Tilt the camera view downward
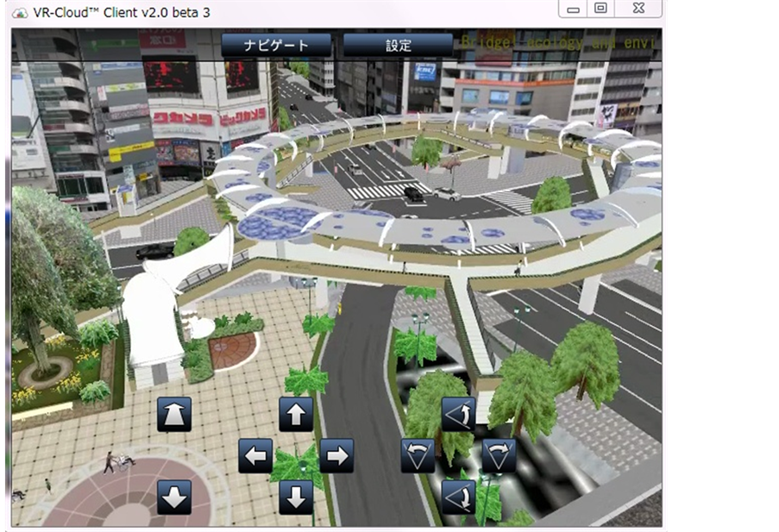This screenshot has width=779, height=532. pyautogui.click(x=458, y=497)
